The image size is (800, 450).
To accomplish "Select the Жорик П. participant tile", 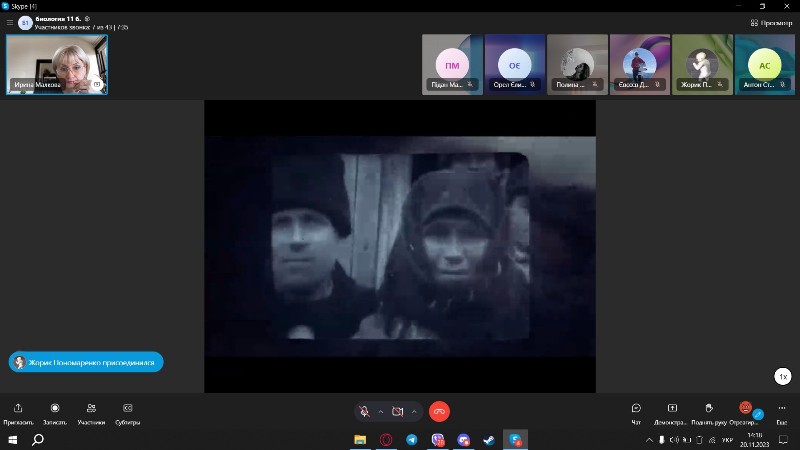I will click(702, 64).
